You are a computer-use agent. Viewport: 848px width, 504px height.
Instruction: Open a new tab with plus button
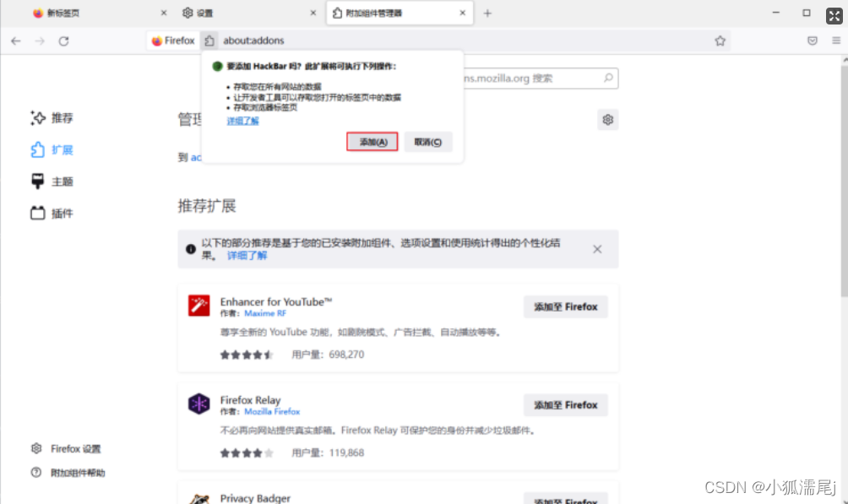[x=487, y=13]
